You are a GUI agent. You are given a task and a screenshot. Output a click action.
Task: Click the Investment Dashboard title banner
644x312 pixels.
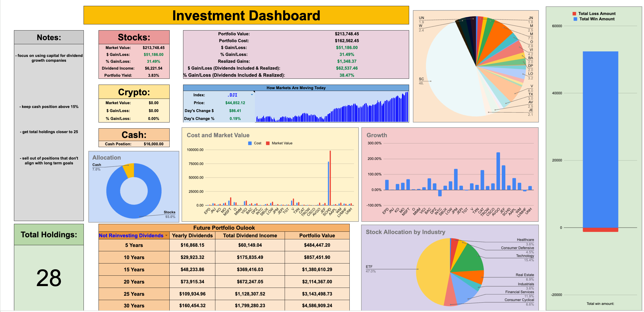coord(246,15)
